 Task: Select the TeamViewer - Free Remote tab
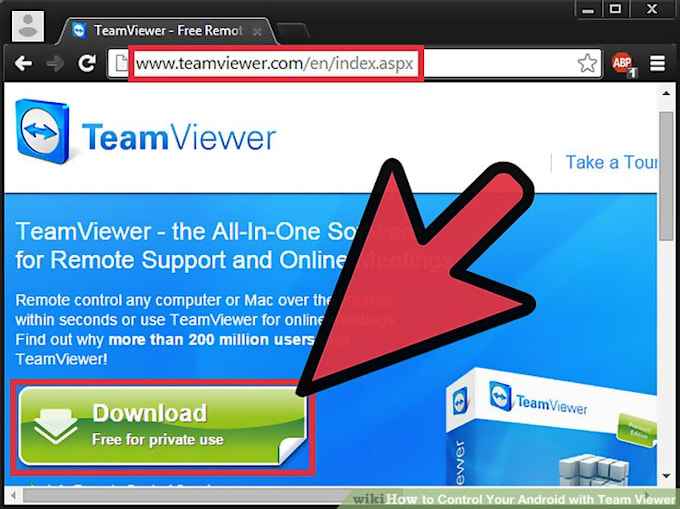tap(167, 31)
